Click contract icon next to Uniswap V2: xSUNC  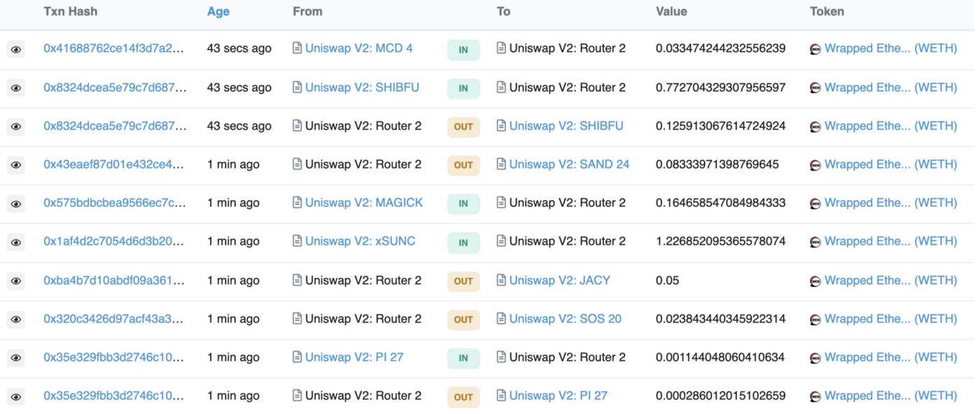coord(297,241)
